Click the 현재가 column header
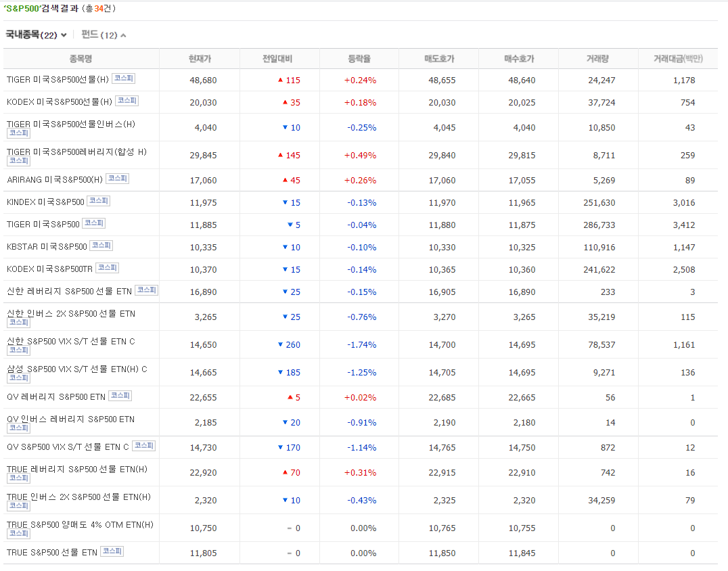Viewport: 728px width, 571px height. [200, 59]
